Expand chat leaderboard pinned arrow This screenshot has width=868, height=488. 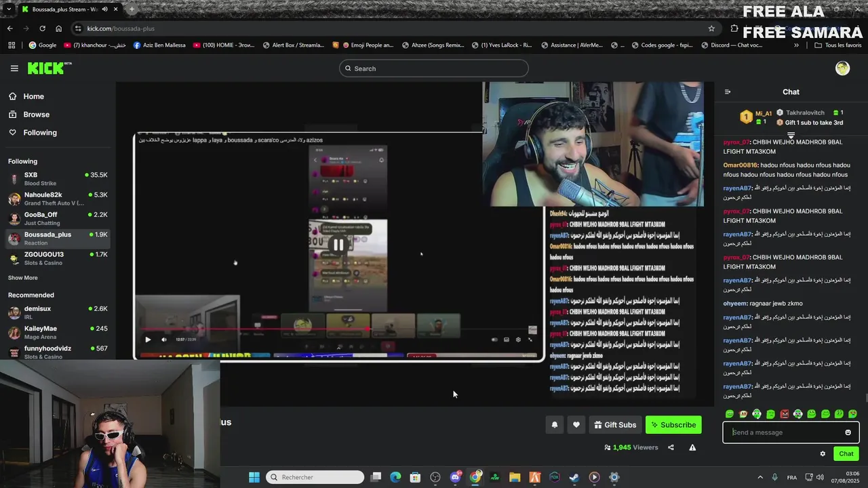(791, 136)
